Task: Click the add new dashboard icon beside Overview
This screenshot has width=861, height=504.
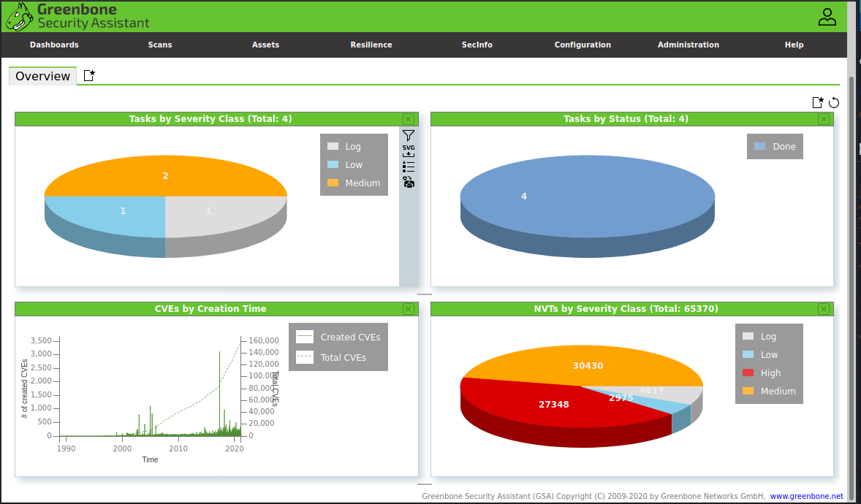Action: click(x=89, y=76)
